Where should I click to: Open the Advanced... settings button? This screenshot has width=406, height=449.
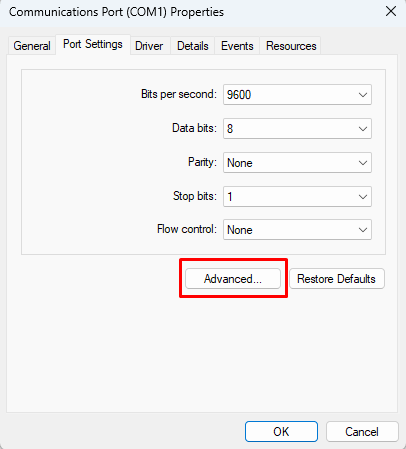click(x=233, y=279)
